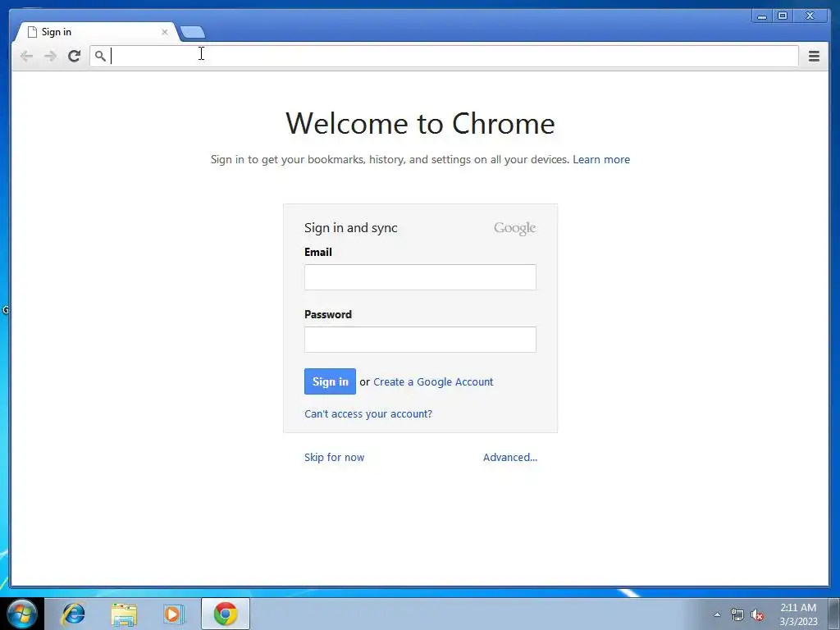This screenshot has width=840, height=630.
Task: Click the blue Sign in button
Action: 330,381
